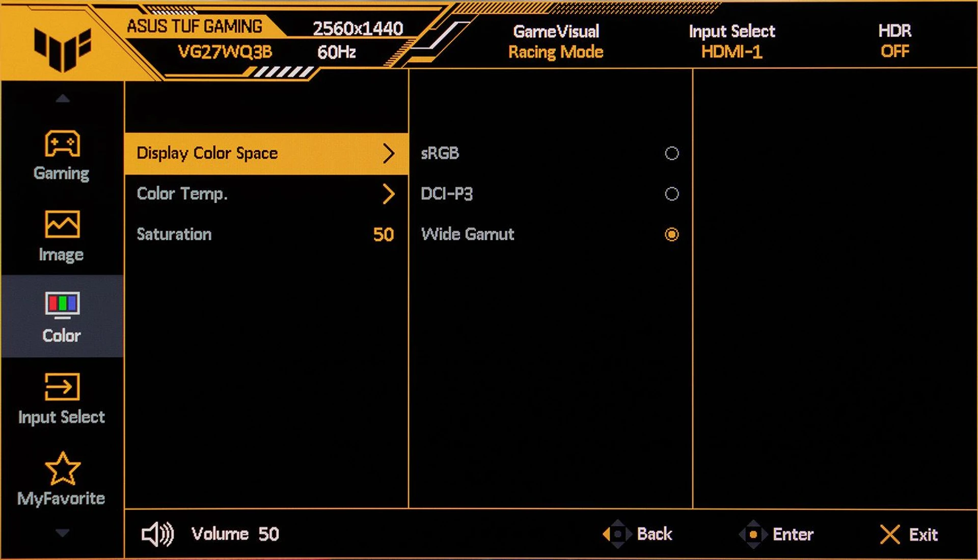Open the Display Color Space menu item
The image size is (978, 560).
click(x=266, y=154)
